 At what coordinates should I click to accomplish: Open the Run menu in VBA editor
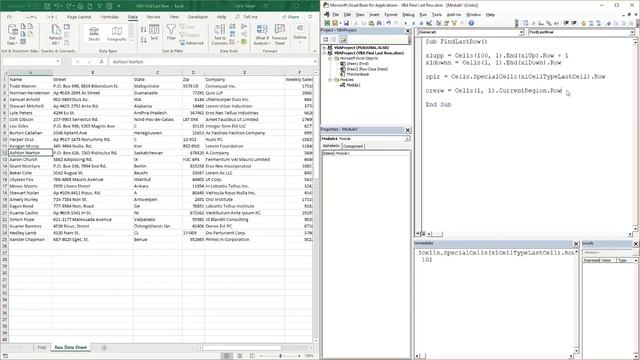pos(423,14)
